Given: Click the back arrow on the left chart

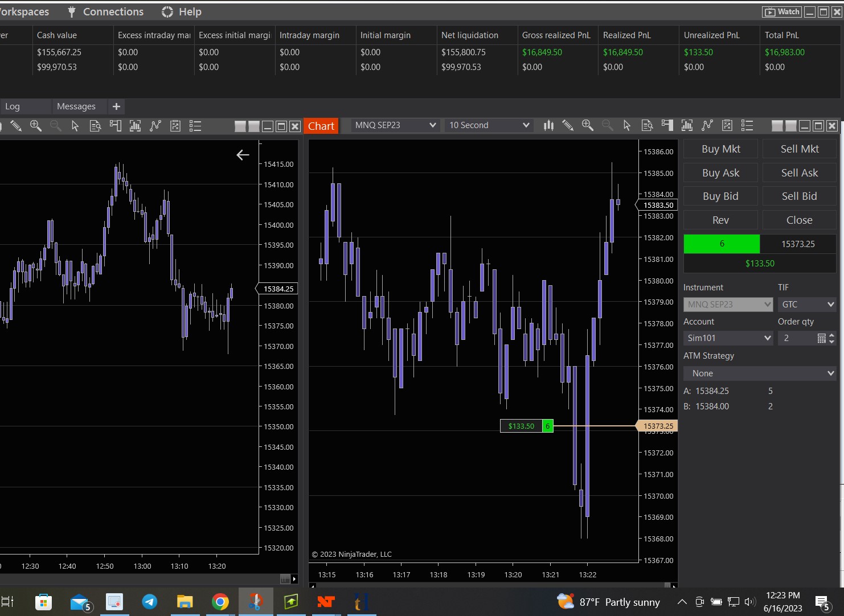Looking at the screenshot, I should 243,155.
